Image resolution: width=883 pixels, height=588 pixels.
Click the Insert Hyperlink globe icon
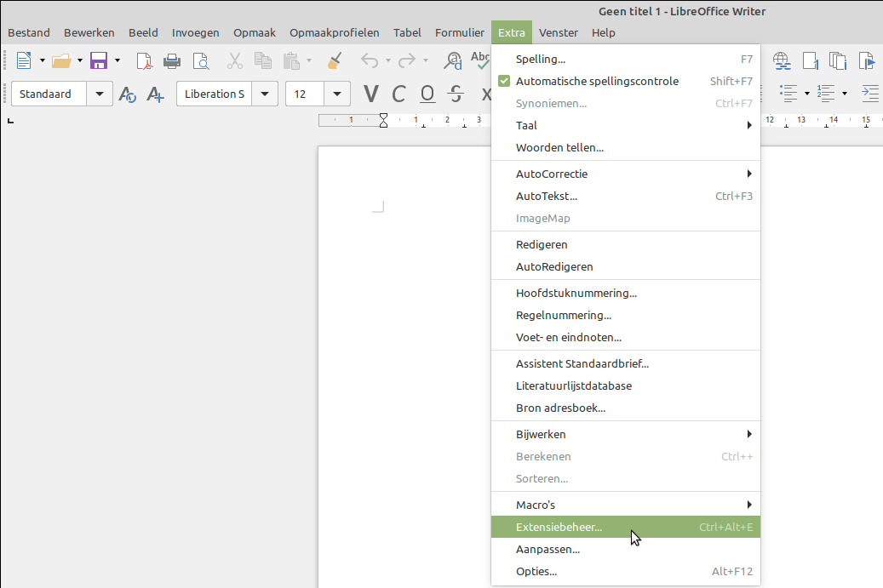pos(782,60)
